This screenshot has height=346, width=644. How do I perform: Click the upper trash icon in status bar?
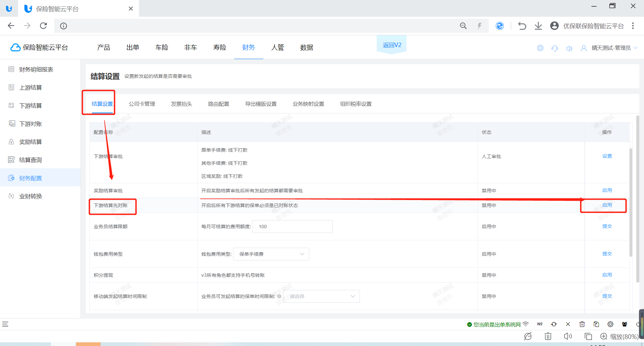tap(582, 324)
